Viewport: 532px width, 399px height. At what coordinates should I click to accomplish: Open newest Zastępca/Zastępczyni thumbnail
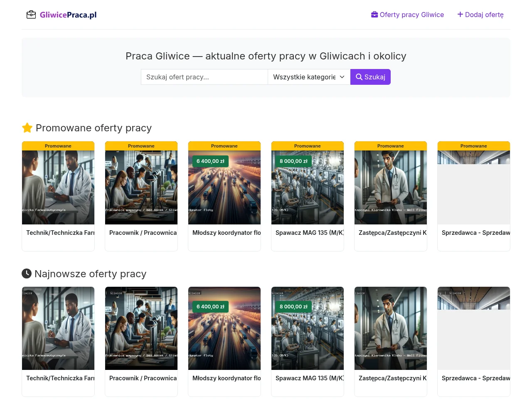point(391,328)
